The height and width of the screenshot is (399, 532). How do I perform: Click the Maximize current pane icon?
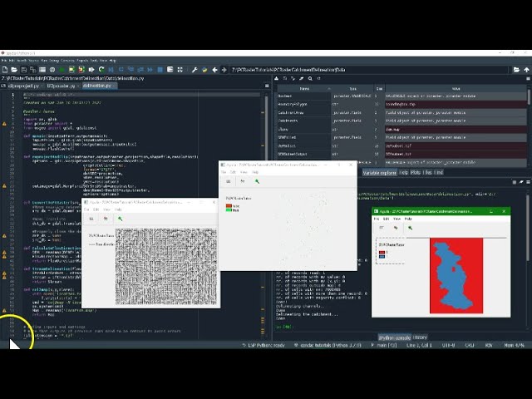coord(180,70)
